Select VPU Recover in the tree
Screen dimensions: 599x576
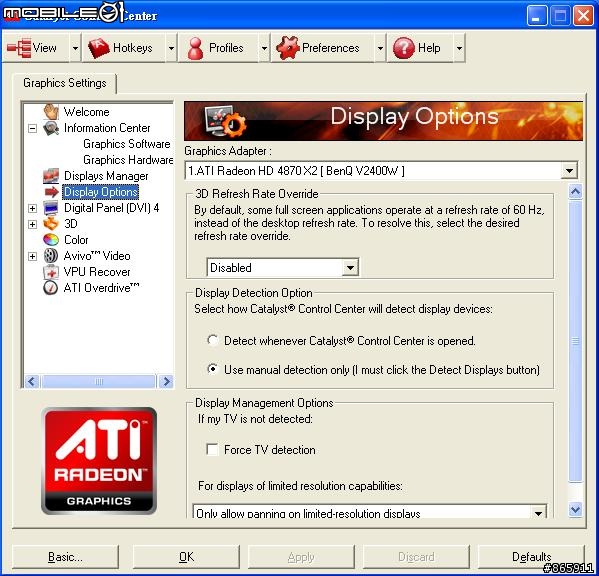97,272
